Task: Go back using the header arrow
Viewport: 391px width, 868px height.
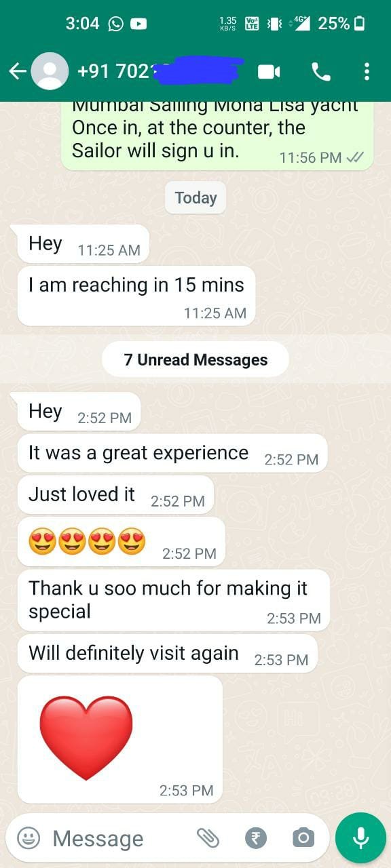Action: [18, 71]
